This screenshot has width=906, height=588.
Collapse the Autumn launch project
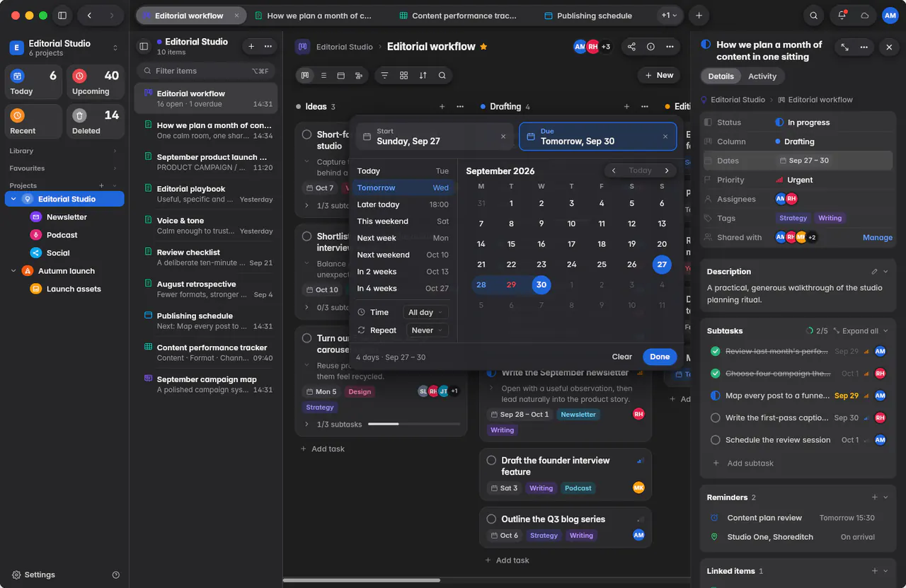(13, 271)
